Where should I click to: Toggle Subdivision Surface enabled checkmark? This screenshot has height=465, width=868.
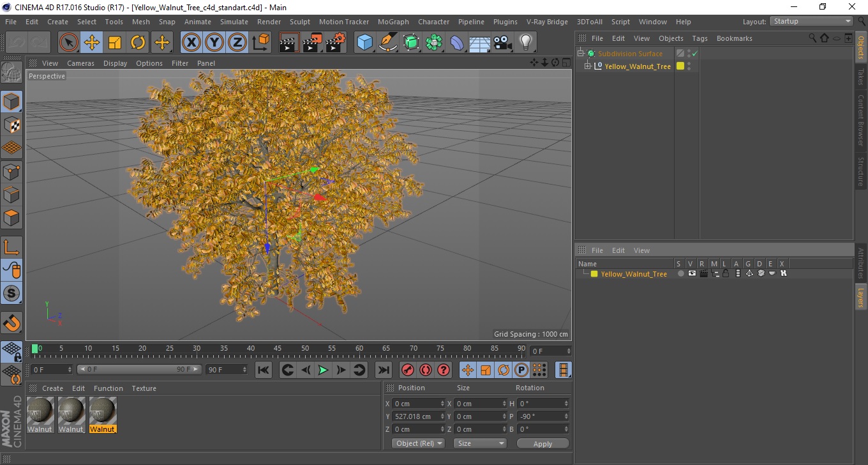[694, 54]
